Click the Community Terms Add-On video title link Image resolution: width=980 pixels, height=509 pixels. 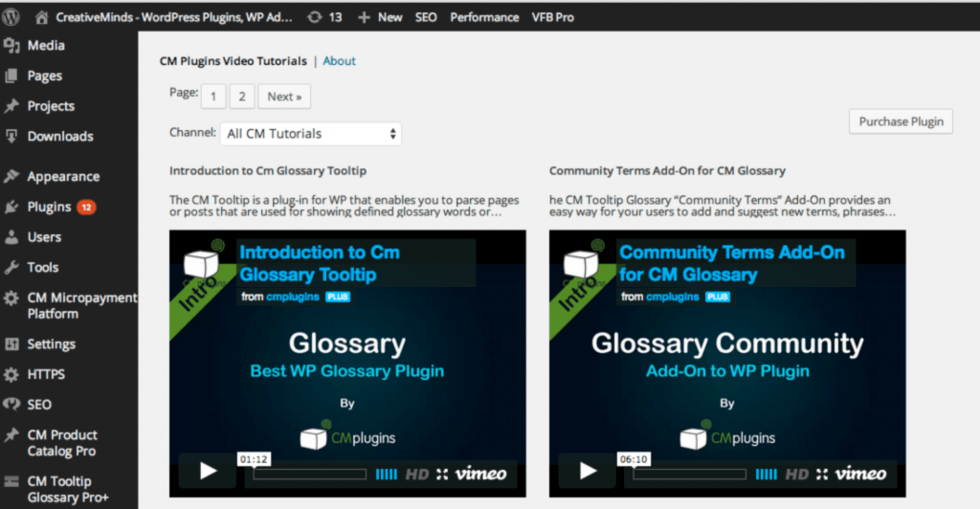tap(731, 263)
